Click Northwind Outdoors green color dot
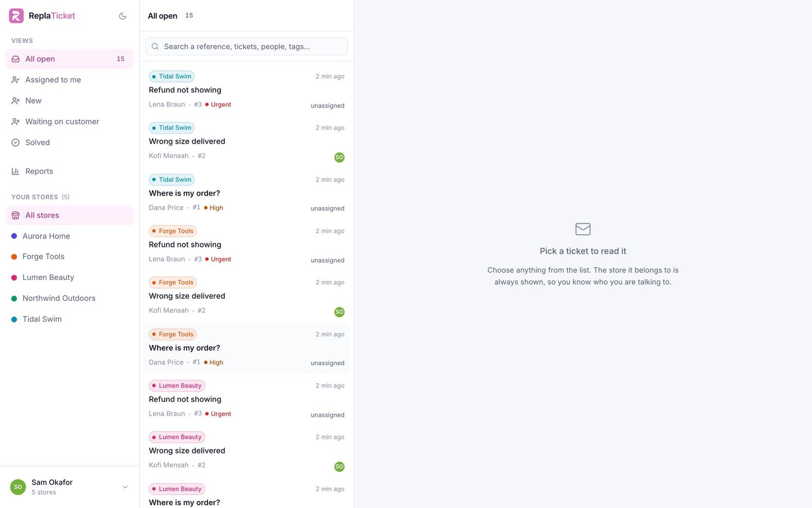 point(14,298)
